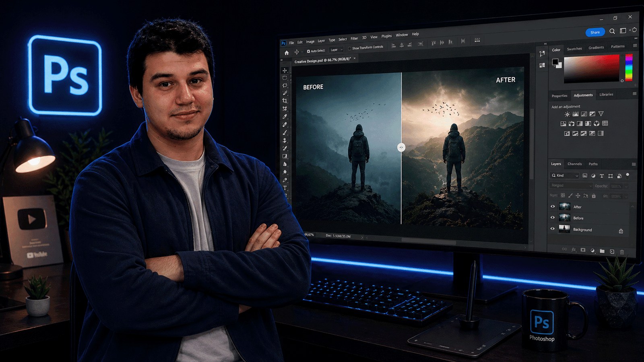Open the Adjustments panel options menu

(634, 94)
